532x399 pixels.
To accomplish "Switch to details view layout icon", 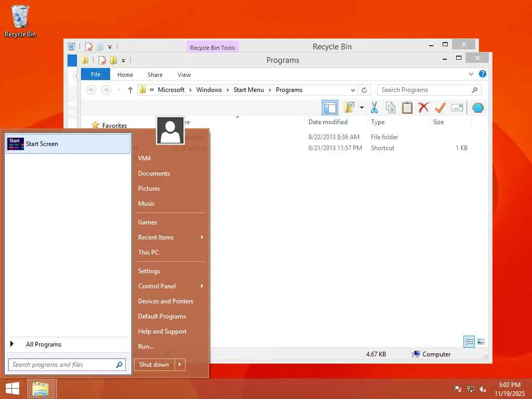I will 469,341.
